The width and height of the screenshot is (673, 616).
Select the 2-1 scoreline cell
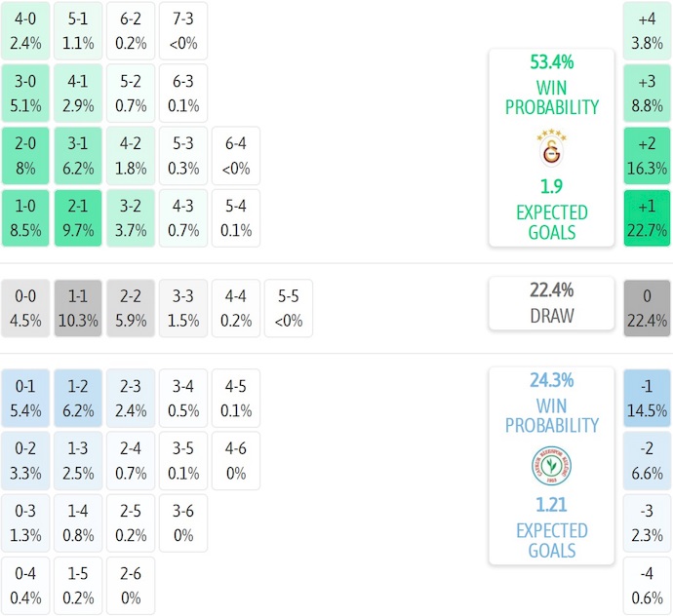pyautogui.click(x=78, y=218)
